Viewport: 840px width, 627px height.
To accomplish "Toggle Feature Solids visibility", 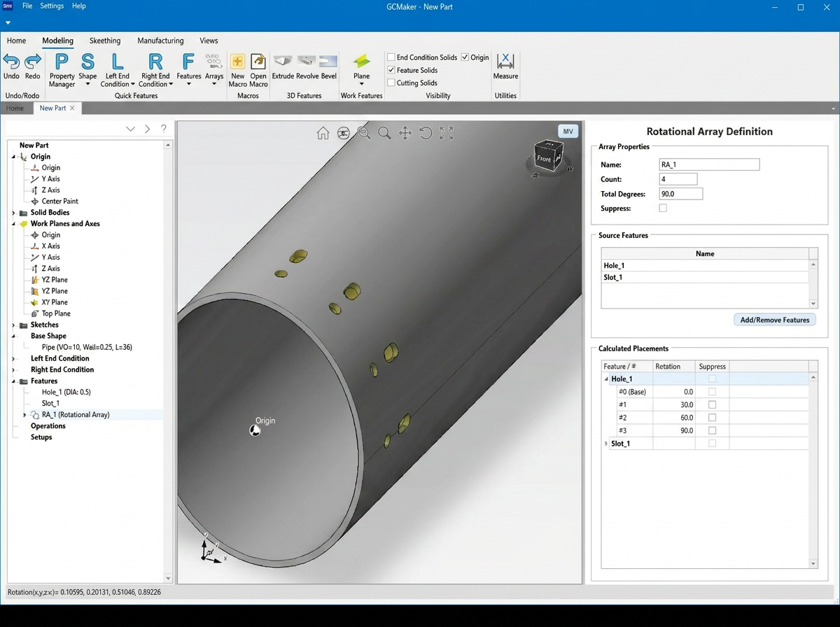I will [x=391, y=70].
